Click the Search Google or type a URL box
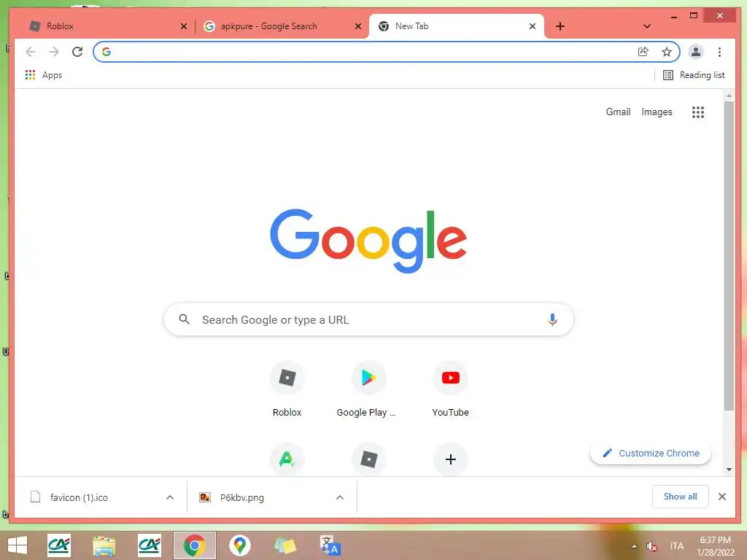 click(x=368, y=319)
